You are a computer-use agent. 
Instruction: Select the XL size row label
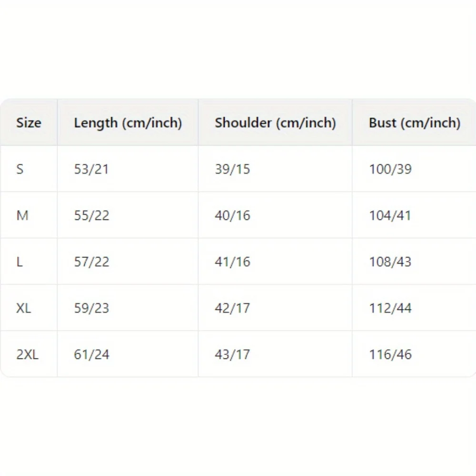click(x=23, y=308)
